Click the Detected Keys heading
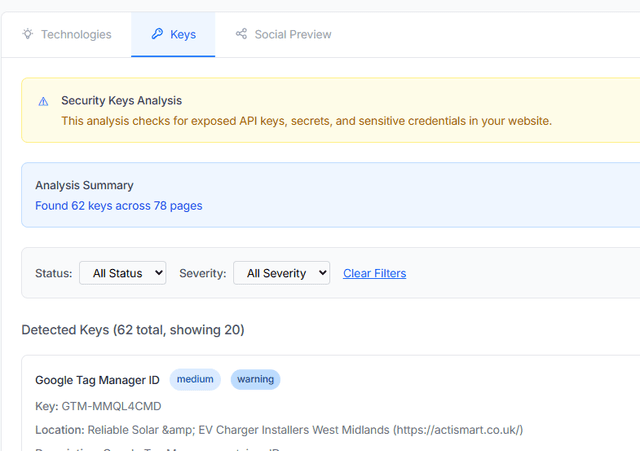The image size is (640, 451). (x=132, y=329)
